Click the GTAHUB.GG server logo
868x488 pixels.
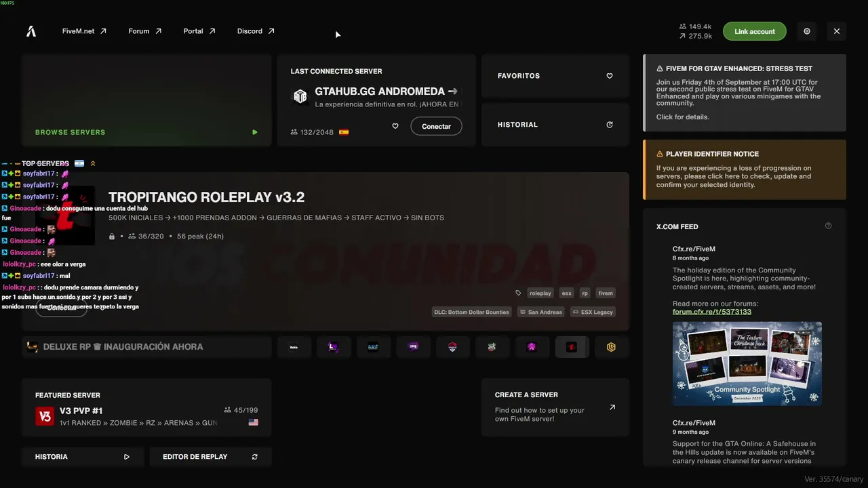tap(300, 96)
